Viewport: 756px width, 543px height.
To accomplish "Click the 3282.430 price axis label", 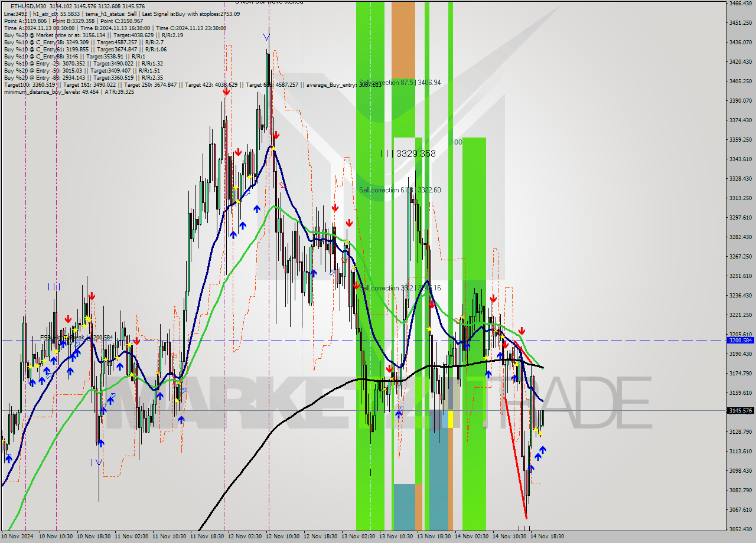I will 740,237.
